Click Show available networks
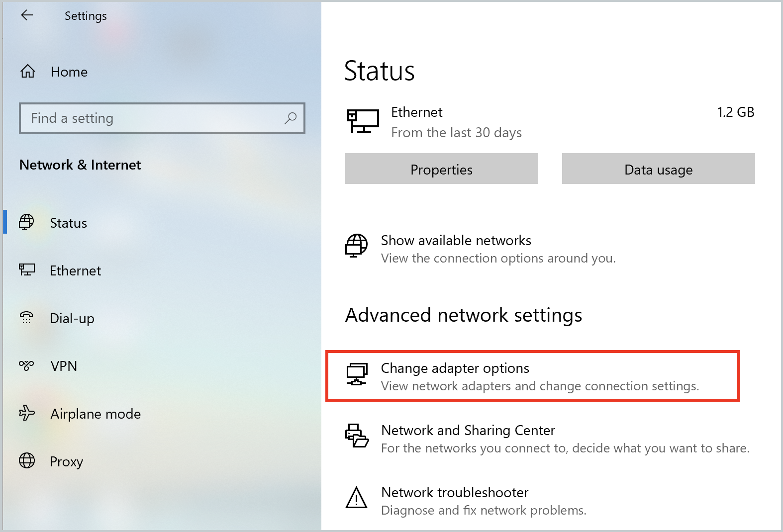 click(x=456, y=241)
